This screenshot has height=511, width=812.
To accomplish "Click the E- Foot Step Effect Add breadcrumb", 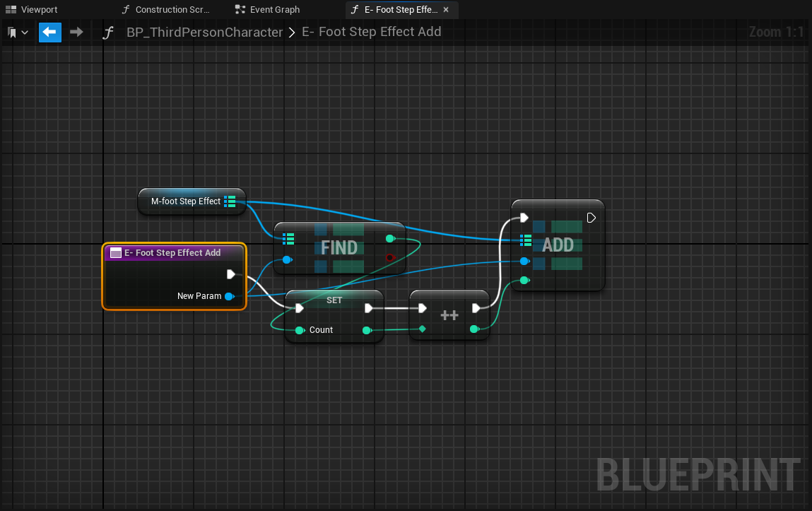I will pos(371,32).
